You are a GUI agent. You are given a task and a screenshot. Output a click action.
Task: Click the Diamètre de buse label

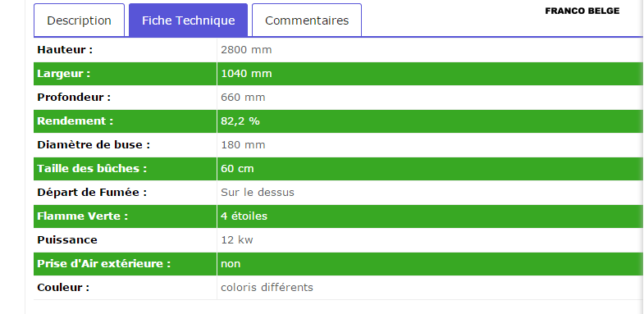pos(94,145)
